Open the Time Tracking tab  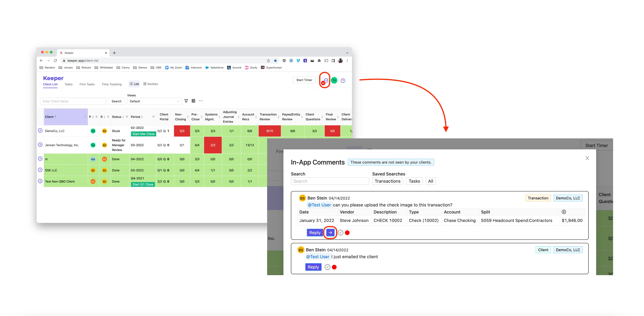click(x=112, y=84)
